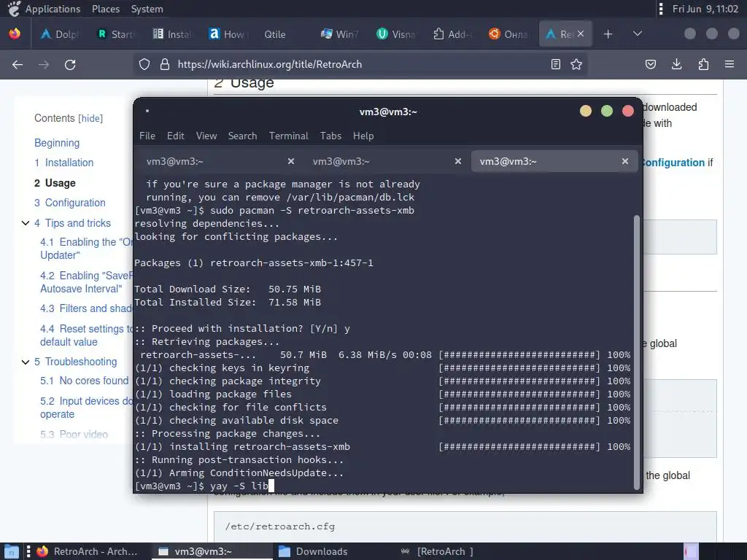The image size is (747, 560).
Task: Open the terminal Edit menu
Action: [175, 136]
